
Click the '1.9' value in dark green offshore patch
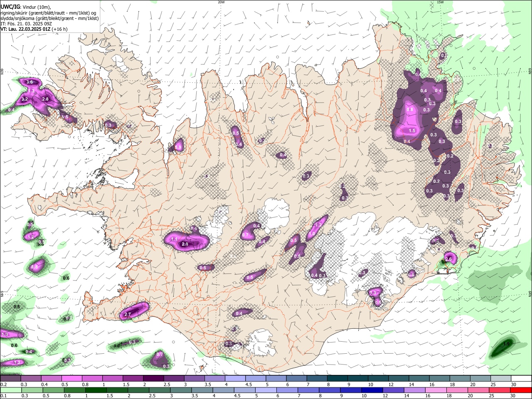click(506, 344)
